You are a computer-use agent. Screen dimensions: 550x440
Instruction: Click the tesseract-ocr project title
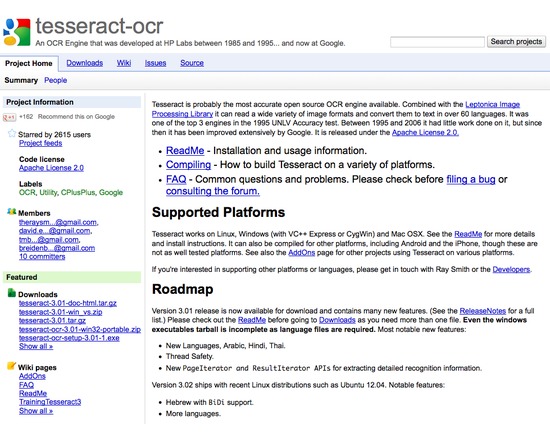99,26
